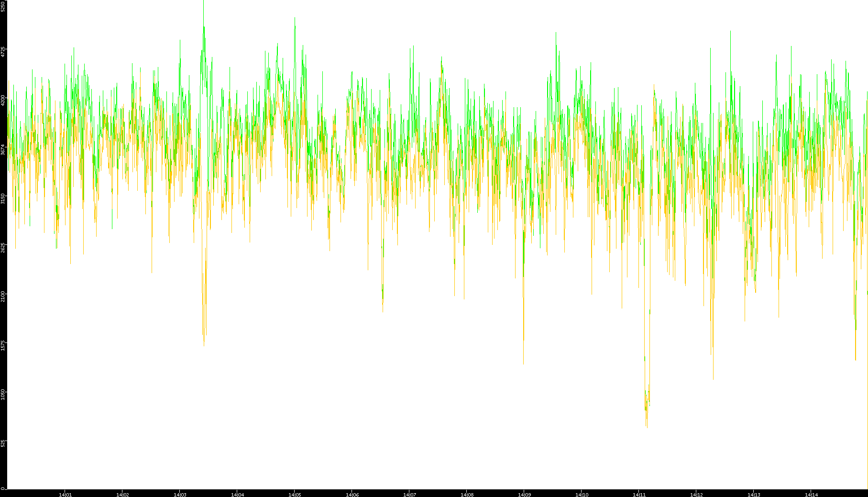The width and height of the screenshot is (868, 497).
Task: Click the 14:13 time axis label
Action: coord(754,495)
